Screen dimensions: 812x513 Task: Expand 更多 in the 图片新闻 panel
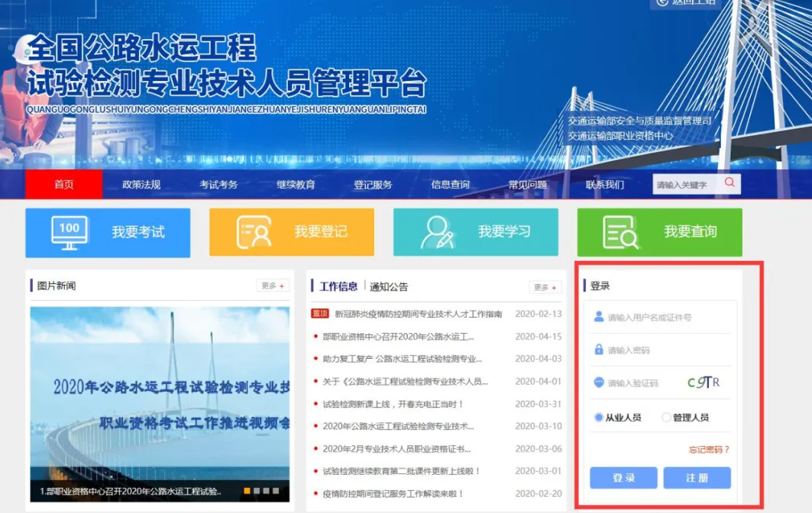pos(273,286)
